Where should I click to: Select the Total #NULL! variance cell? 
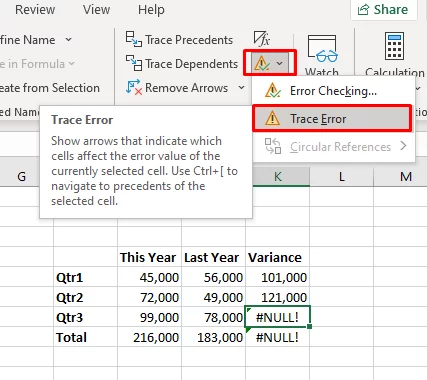coord(277,337)
